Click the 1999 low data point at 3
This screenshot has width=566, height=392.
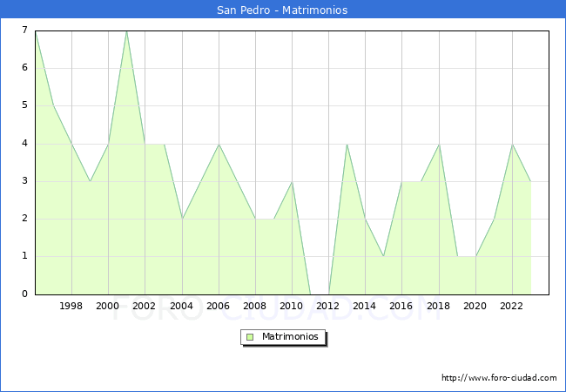tap(90, 181)
